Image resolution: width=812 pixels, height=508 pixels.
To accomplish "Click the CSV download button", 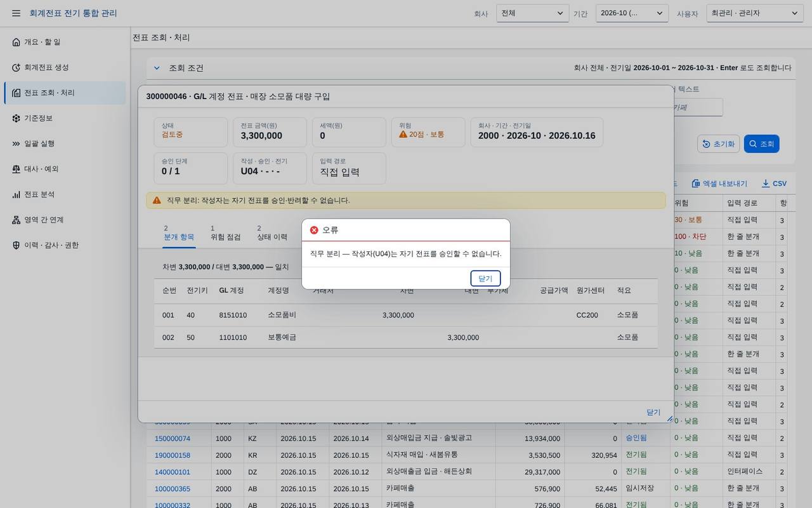I will coord(774,184).
